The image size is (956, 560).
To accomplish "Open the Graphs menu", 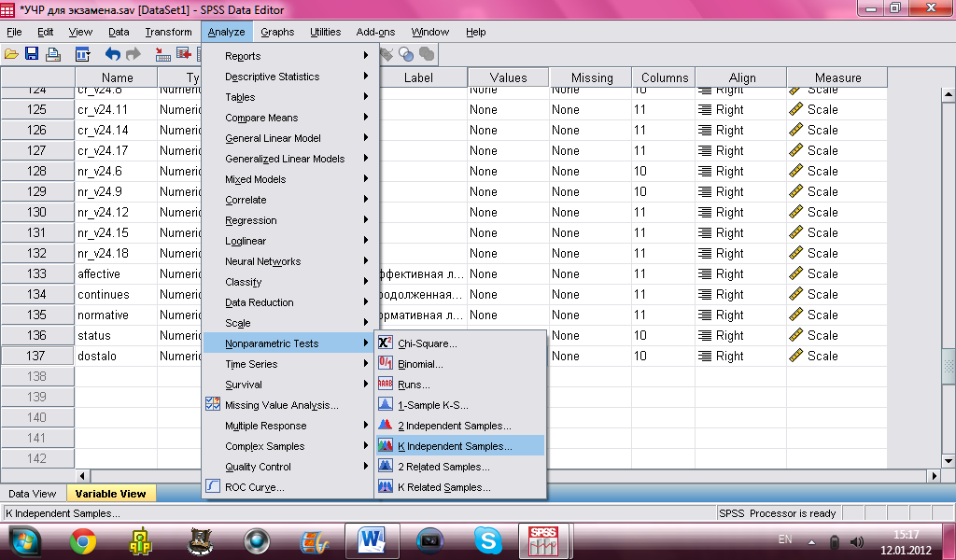I will [277, 32].
